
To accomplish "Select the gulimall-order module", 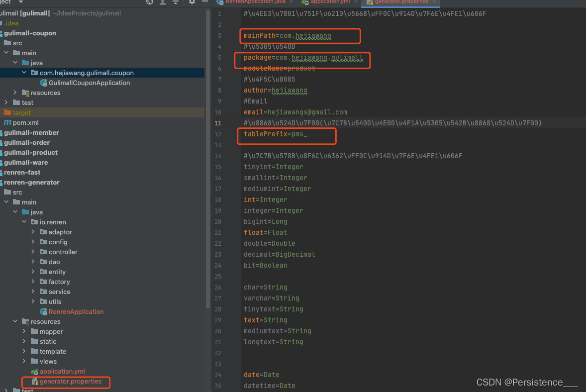I will point(27,142).
